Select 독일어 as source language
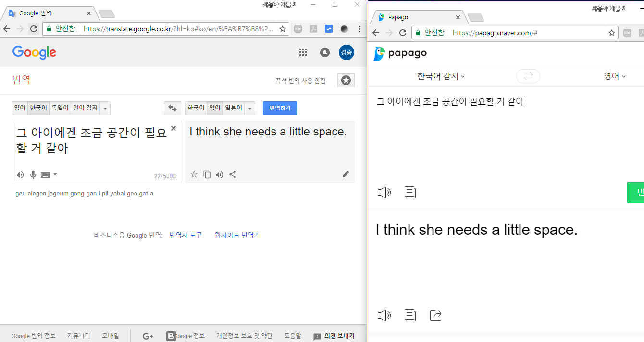The width and height of the screenshot is (644, 342). click(x=60, y=108)
